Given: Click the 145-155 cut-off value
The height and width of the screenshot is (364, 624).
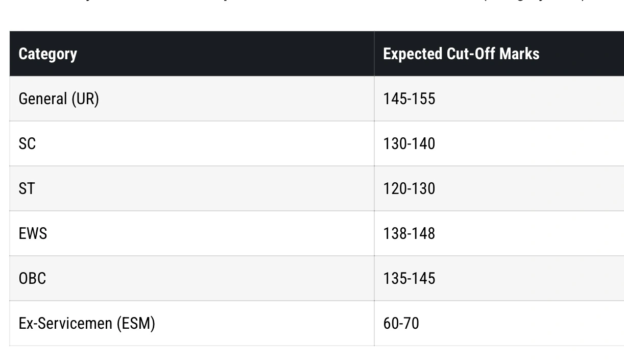Looking at the screenshot, I should pos(409,99).
